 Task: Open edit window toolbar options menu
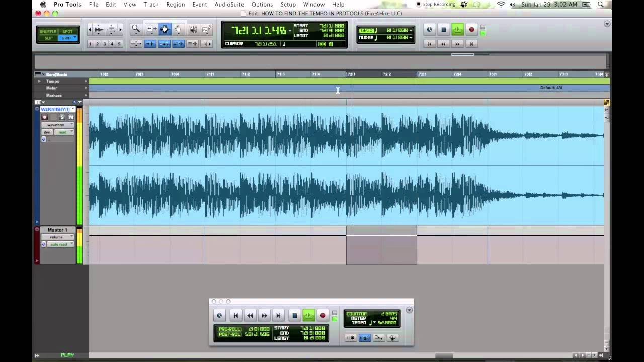(x=607, y=24)
